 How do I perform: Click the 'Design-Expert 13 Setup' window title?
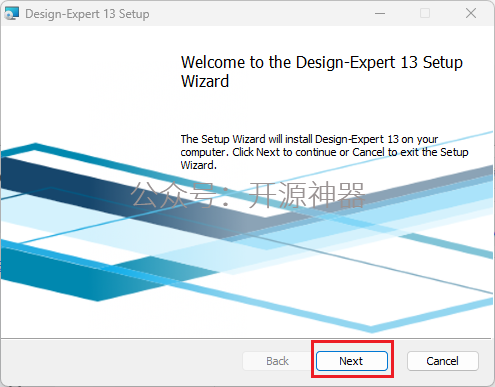pos(87,14)
